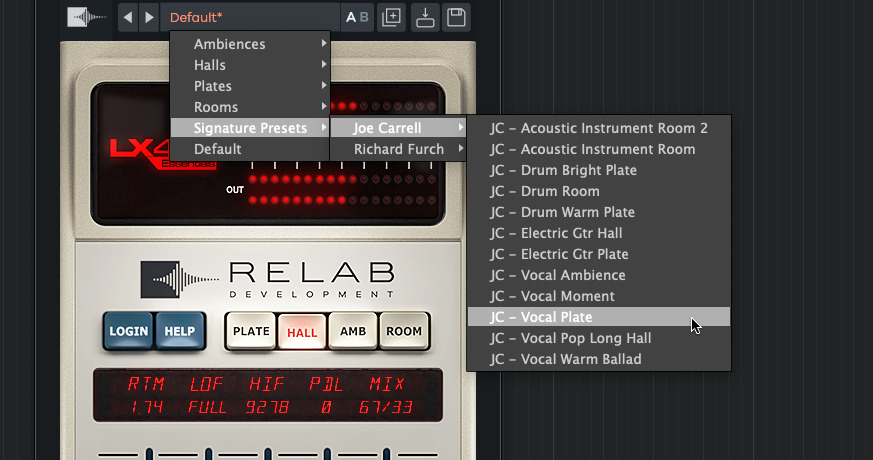Click the HIF value 9278
This screenshot has width=873, height=460.
pyautogui.click(x=267, y=408)
